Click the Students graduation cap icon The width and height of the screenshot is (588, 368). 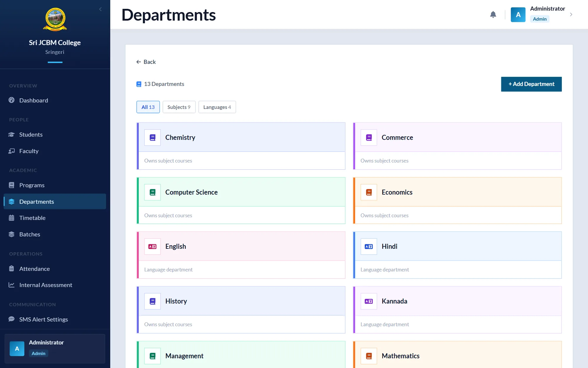(x=11, y=135)
